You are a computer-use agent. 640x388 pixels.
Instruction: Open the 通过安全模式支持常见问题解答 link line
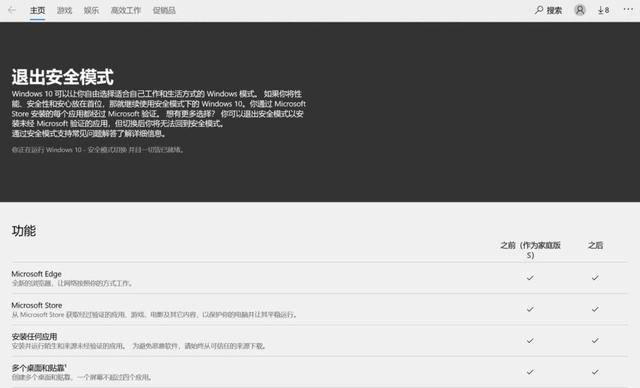89,133
